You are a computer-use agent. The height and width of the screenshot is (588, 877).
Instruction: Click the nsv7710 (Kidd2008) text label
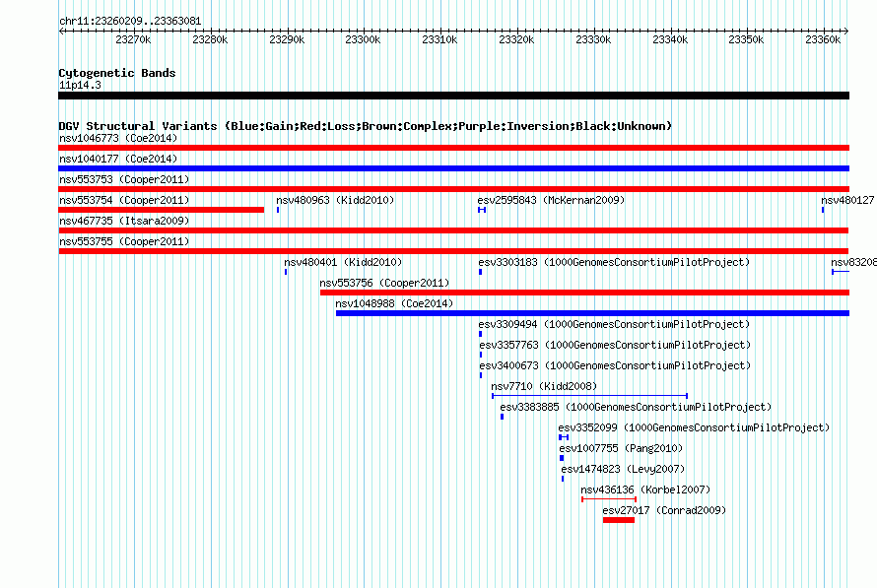tap(544, 386)
